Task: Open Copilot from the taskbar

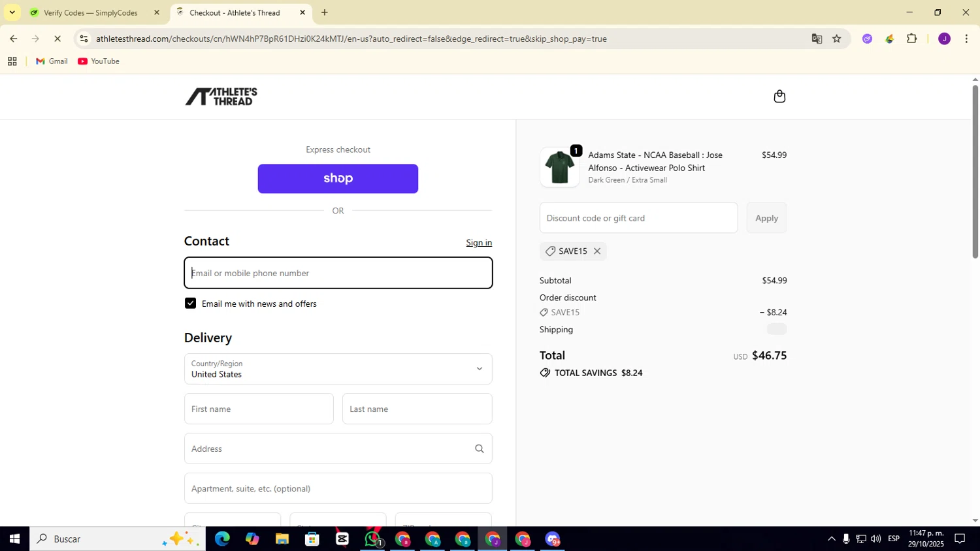Action: [x=252, y=539]
